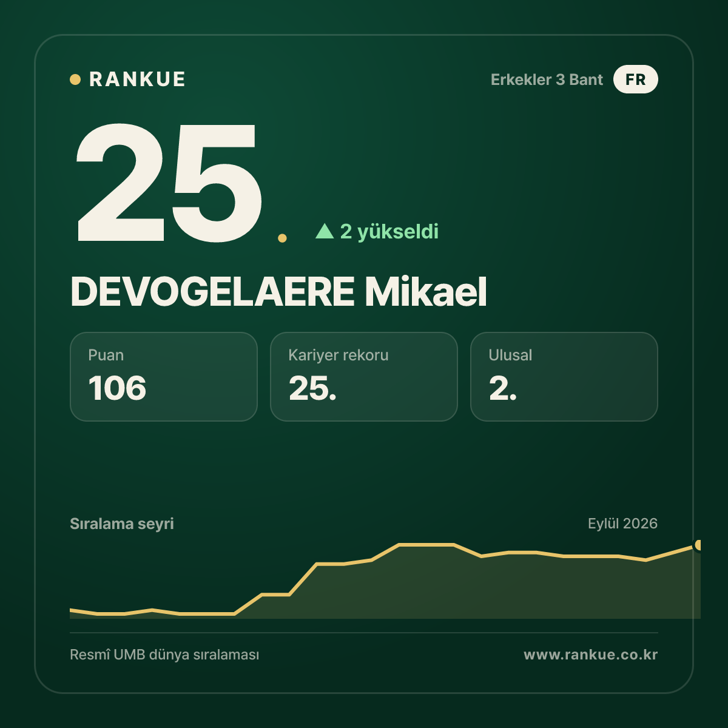The height and width of the screenshot is (728, 728).
Task: Click the green up-triangle rise icon
Action: (325, 231)
